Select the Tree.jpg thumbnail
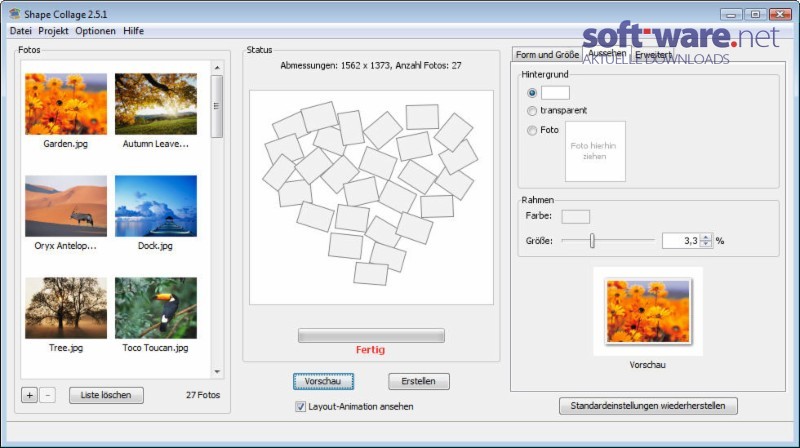 66,308
